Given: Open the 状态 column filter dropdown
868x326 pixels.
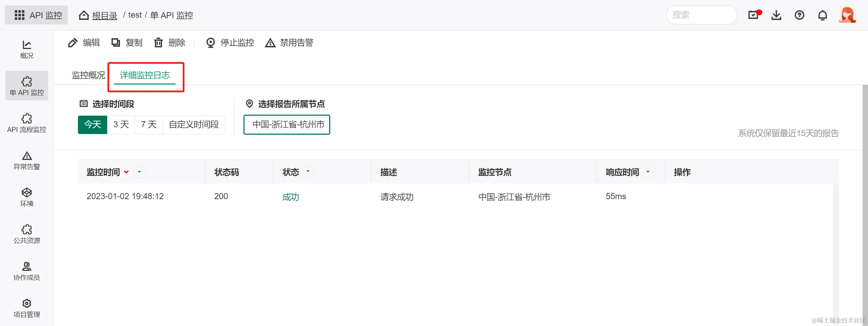Looking at the screenshot, I should pos(308,172).
